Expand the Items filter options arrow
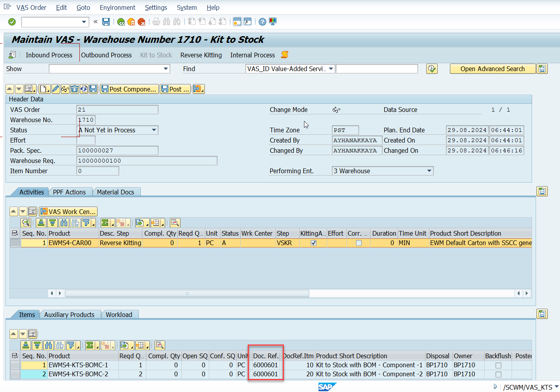560x392 pixels. (x=78, y=346)
